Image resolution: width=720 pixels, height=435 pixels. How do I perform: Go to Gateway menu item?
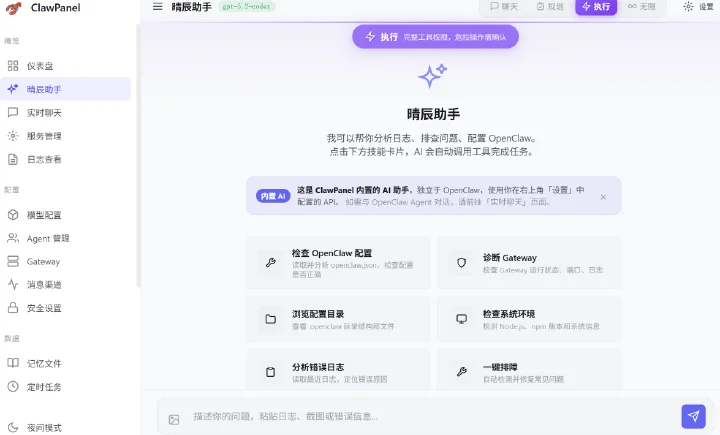(x=65, y=261)
